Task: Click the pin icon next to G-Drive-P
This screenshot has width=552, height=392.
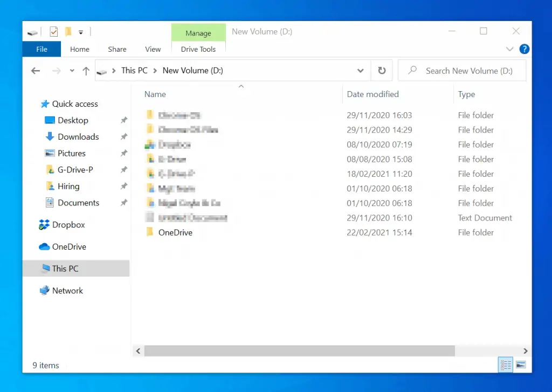Action: [123, 170]
